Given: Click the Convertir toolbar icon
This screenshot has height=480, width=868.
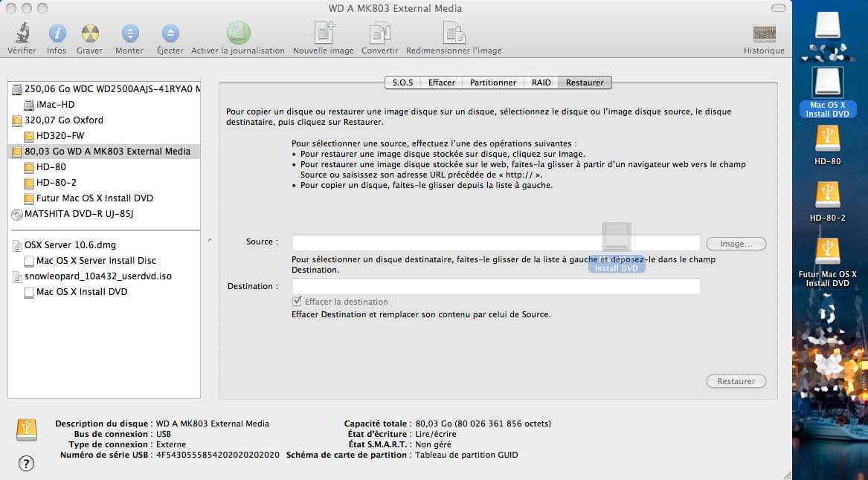Looking at the screenshot, I should 379,33.
